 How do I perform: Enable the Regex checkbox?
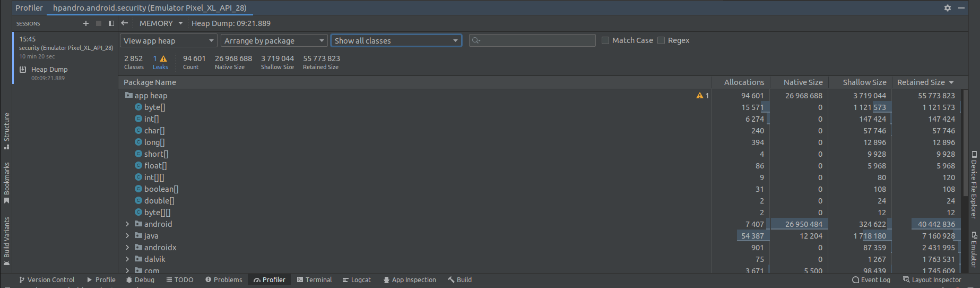661,40
